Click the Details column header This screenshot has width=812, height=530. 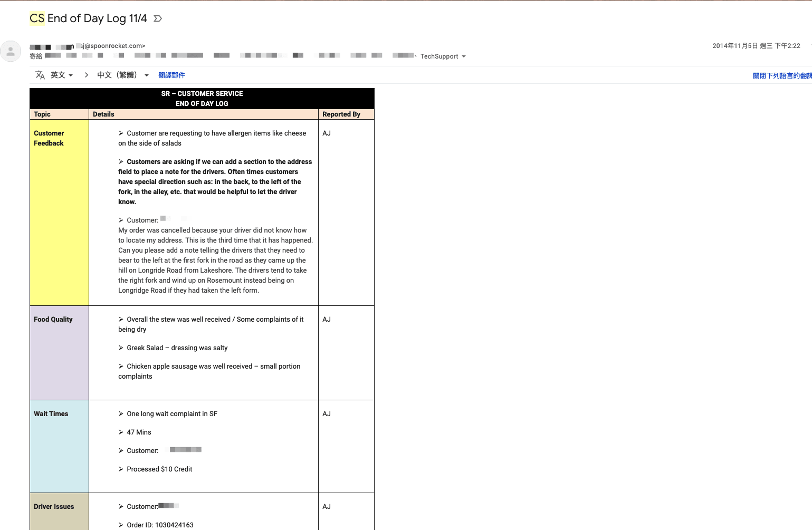pos(204,114)
